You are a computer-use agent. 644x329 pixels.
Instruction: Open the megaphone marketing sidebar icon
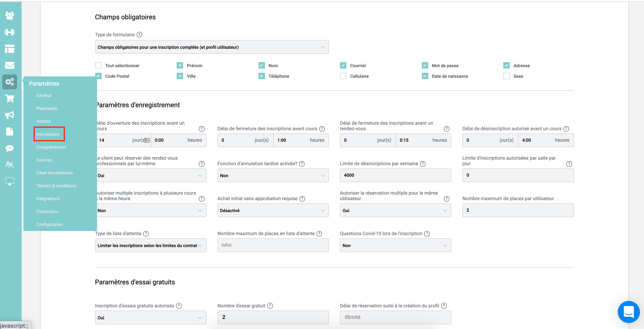click(x=9, y=115)
